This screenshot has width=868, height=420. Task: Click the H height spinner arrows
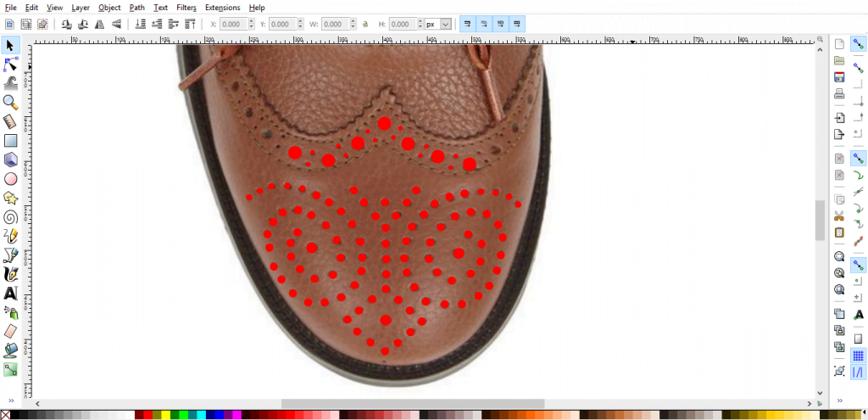point(420,25)
